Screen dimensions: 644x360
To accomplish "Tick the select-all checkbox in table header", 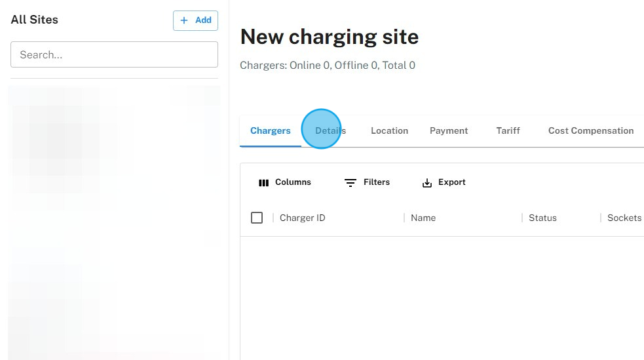I will click(257, 218).
